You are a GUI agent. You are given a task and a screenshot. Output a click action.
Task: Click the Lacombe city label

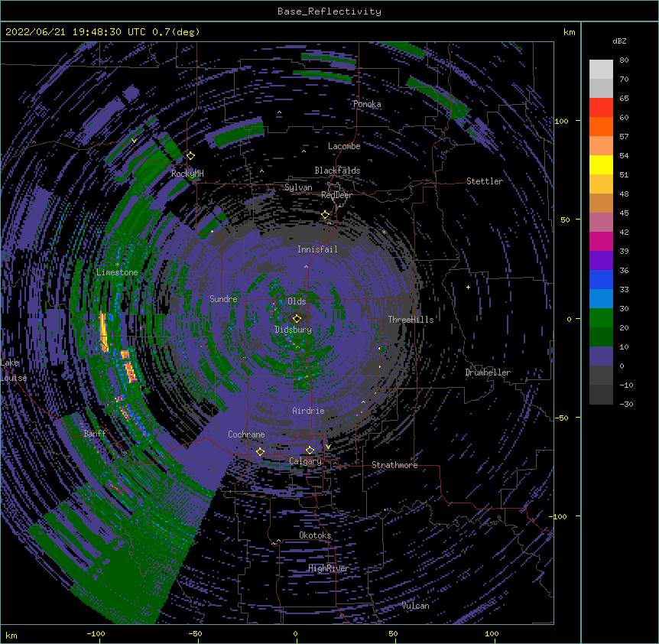coord(344,146)
